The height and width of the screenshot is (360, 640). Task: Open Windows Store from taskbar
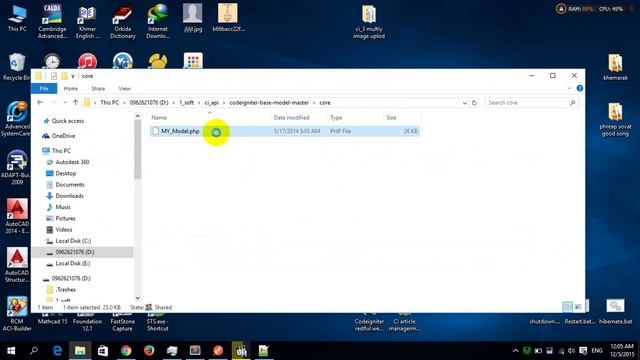tap(103, 351)
